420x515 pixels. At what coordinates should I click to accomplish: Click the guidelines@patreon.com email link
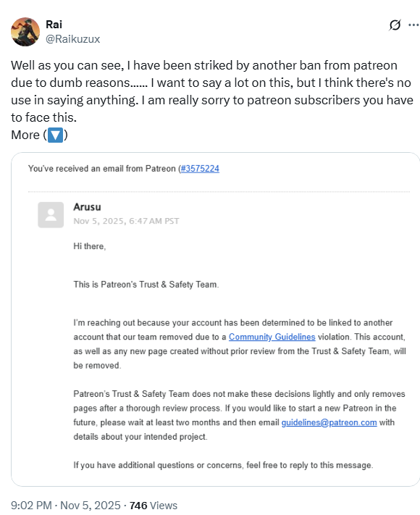329,422
